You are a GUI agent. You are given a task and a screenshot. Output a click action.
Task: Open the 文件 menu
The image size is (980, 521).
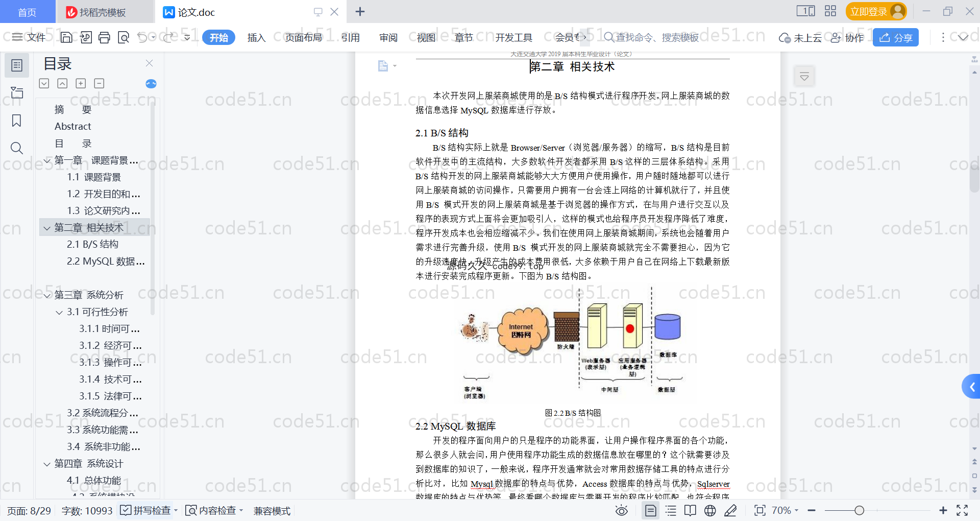[29, 37]
